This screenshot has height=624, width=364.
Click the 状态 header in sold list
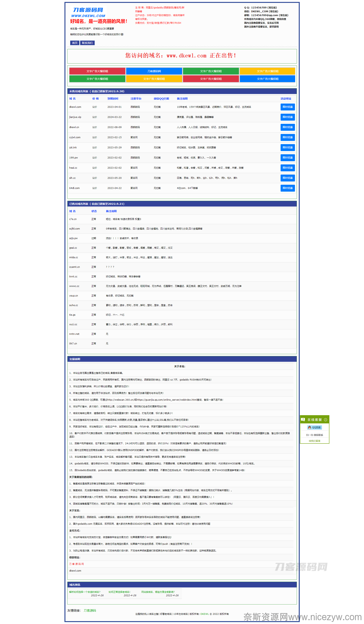pos(94,211)
